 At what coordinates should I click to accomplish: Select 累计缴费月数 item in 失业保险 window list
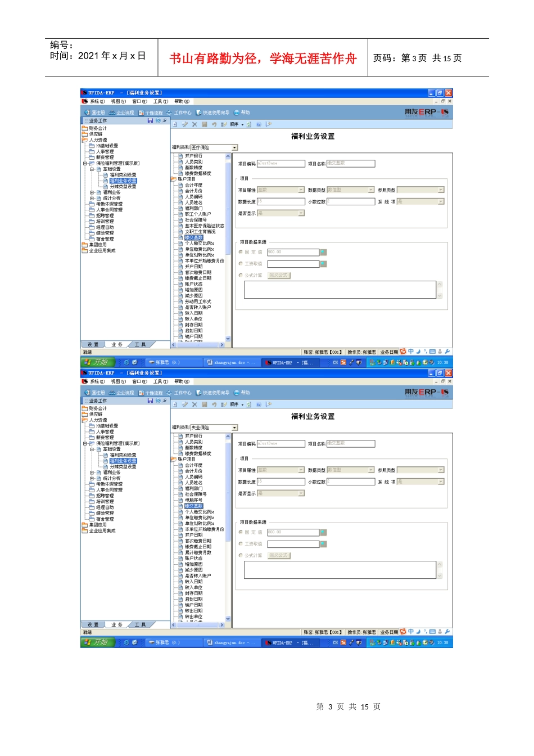click(x=198, y=552)
